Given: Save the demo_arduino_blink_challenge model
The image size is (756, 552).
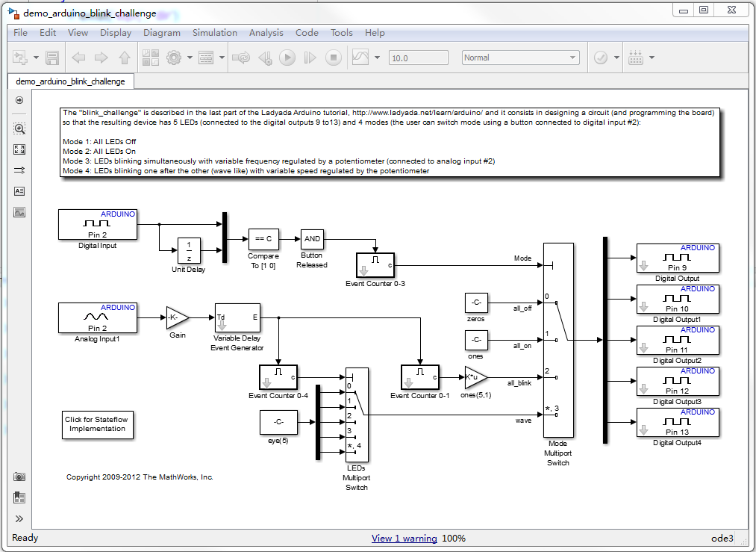Looking at the screenshot, I should (50, 58).
